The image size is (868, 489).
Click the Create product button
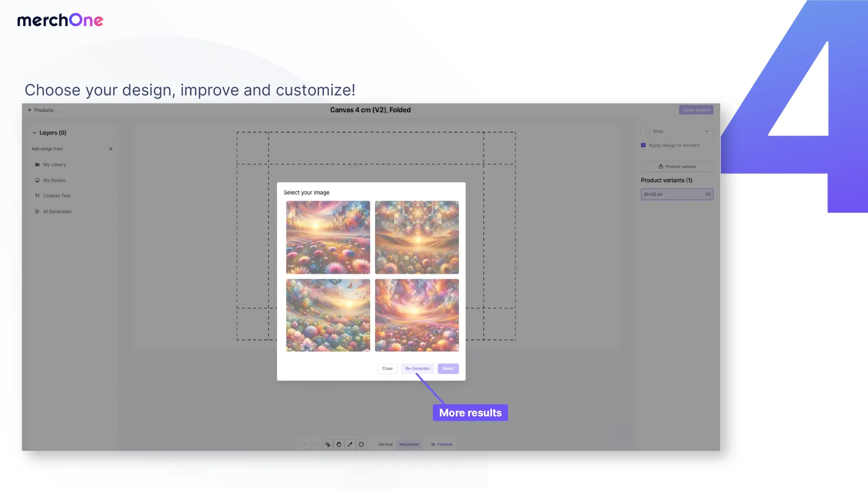[696, 110]
